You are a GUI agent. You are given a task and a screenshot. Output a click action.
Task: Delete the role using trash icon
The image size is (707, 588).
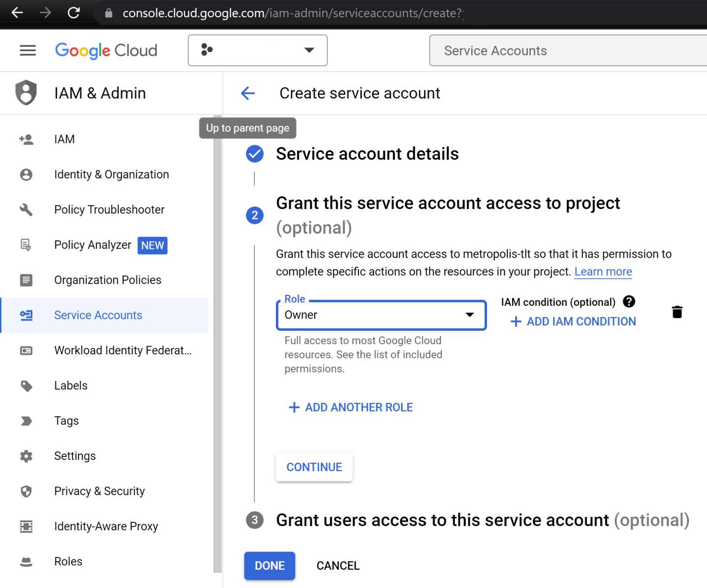pos(677,312)
